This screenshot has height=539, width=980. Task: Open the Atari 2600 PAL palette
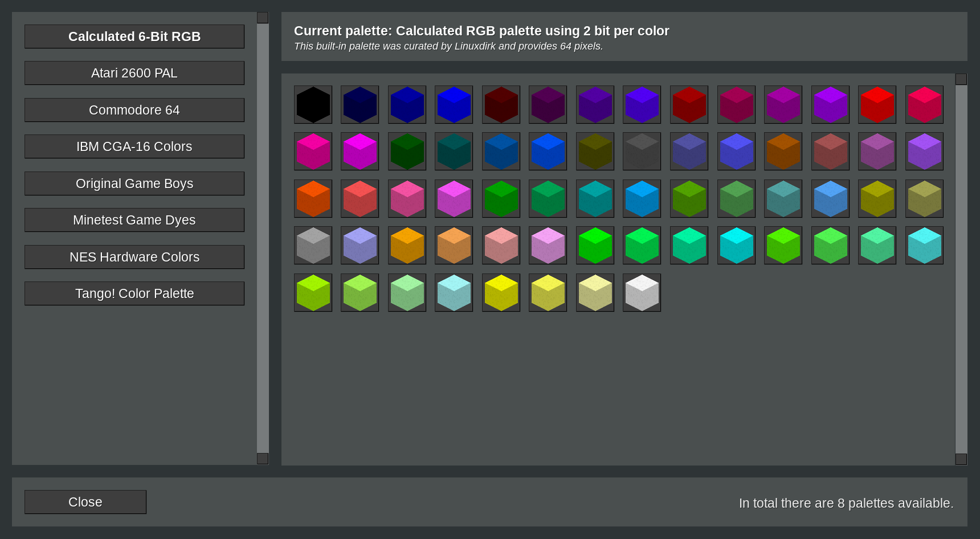click(x=134, y=73)
